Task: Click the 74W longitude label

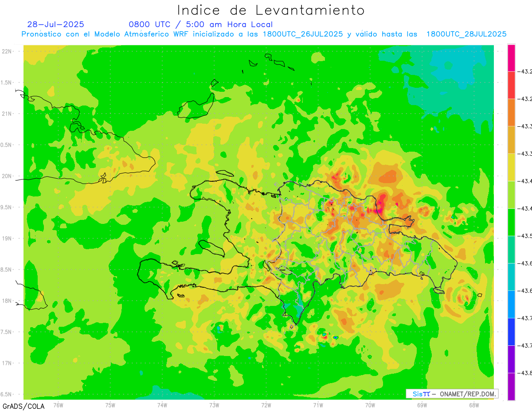Action: point(162,405)
